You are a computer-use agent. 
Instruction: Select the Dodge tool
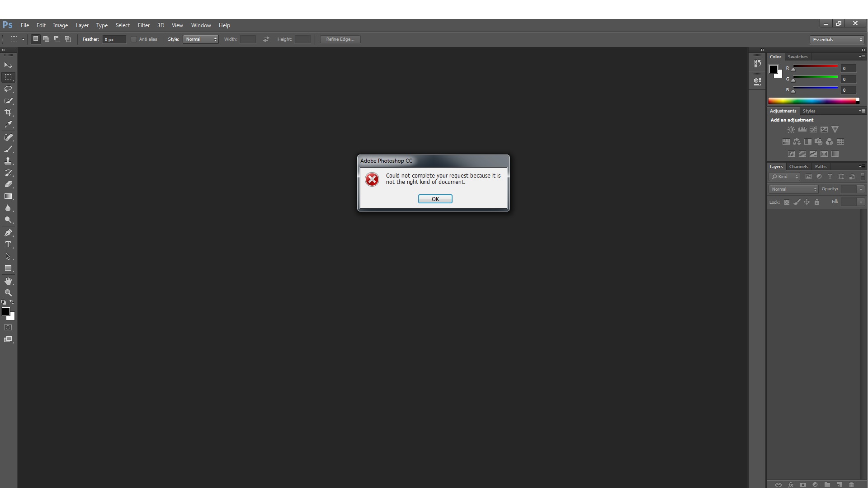(x=8, y=220)
